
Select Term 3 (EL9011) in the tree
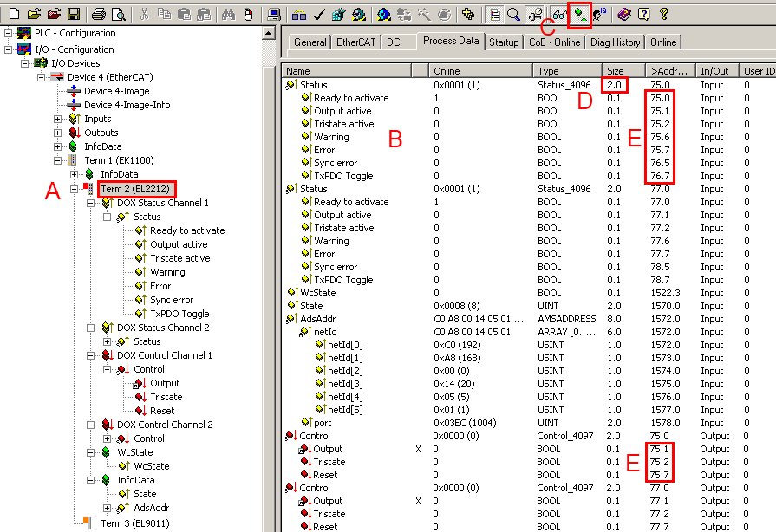pos(135,523)
